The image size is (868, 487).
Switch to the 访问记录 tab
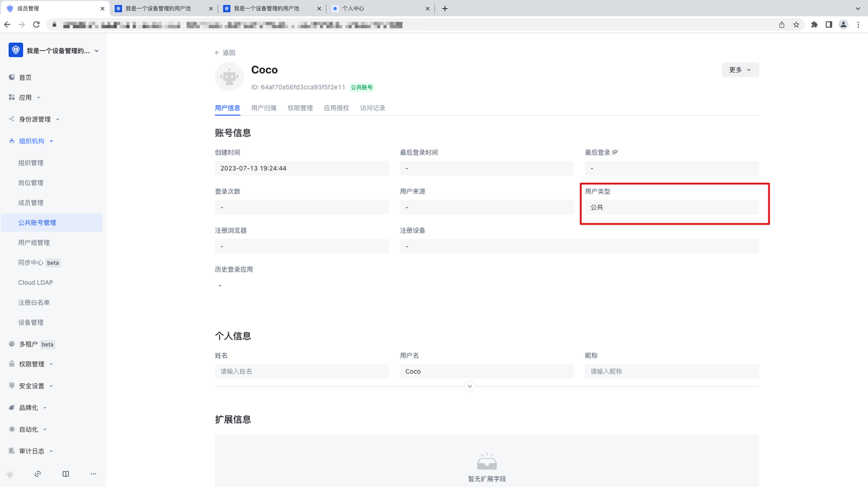click(x=372, y=108)
